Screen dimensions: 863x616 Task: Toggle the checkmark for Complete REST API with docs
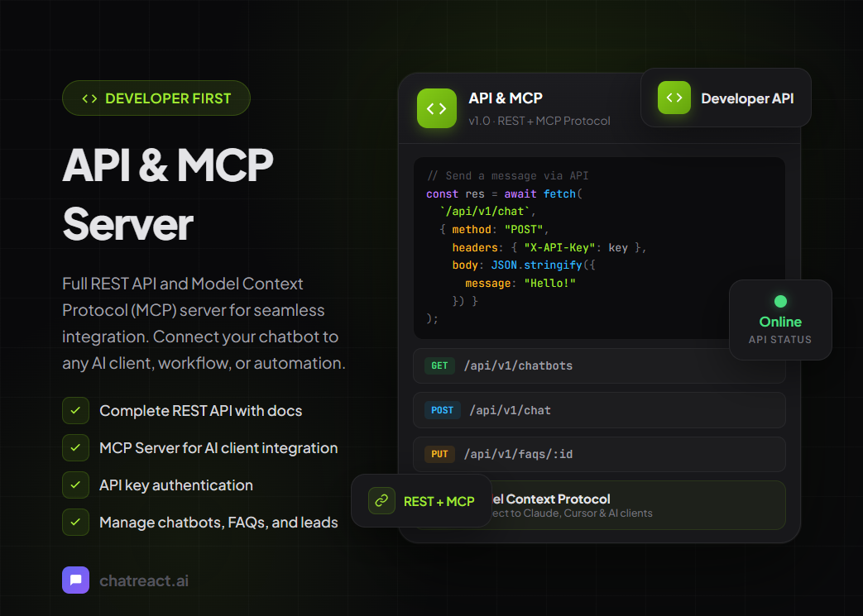(x=75, y=411)
